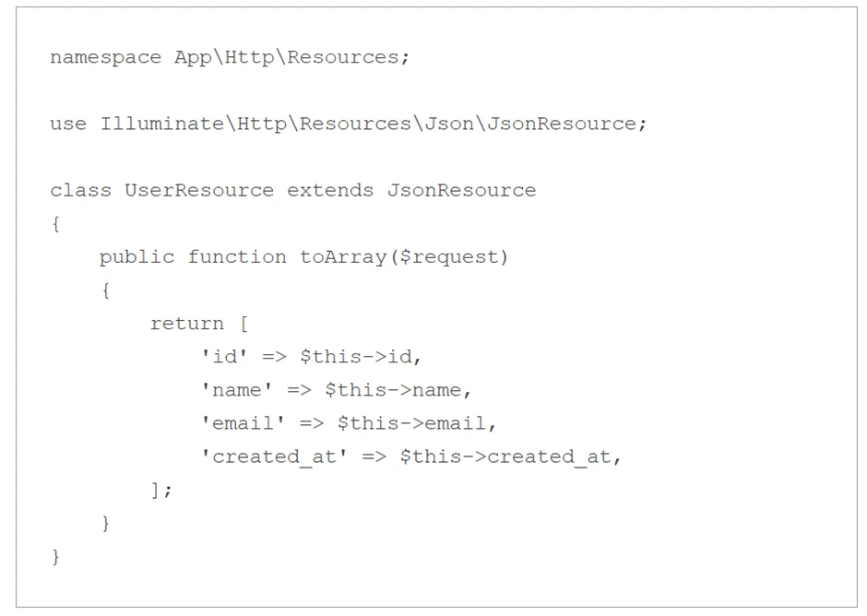
Task: Click the function keyword
Action: 237,257
